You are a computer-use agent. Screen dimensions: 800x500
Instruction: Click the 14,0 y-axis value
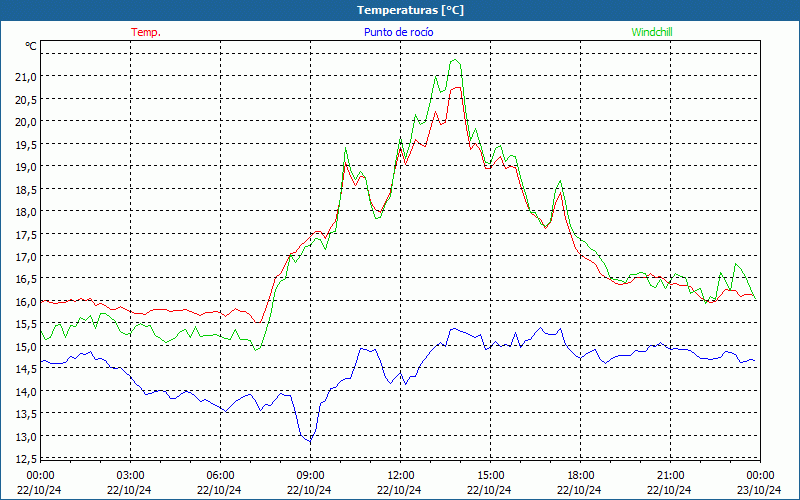26,391
